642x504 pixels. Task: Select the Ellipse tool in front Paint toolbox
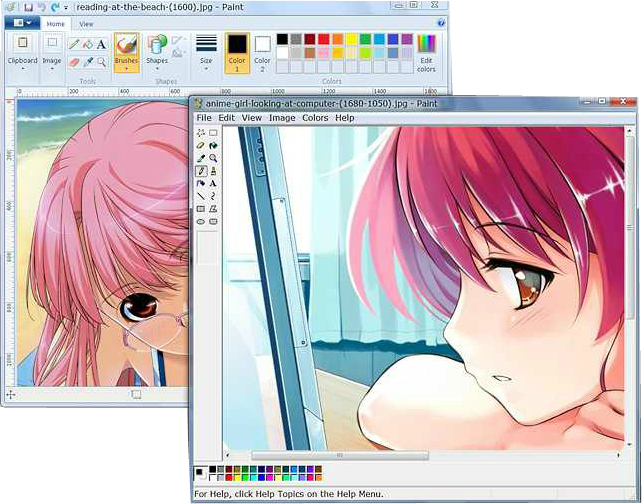pyautogui.click(x=201, y=221)
